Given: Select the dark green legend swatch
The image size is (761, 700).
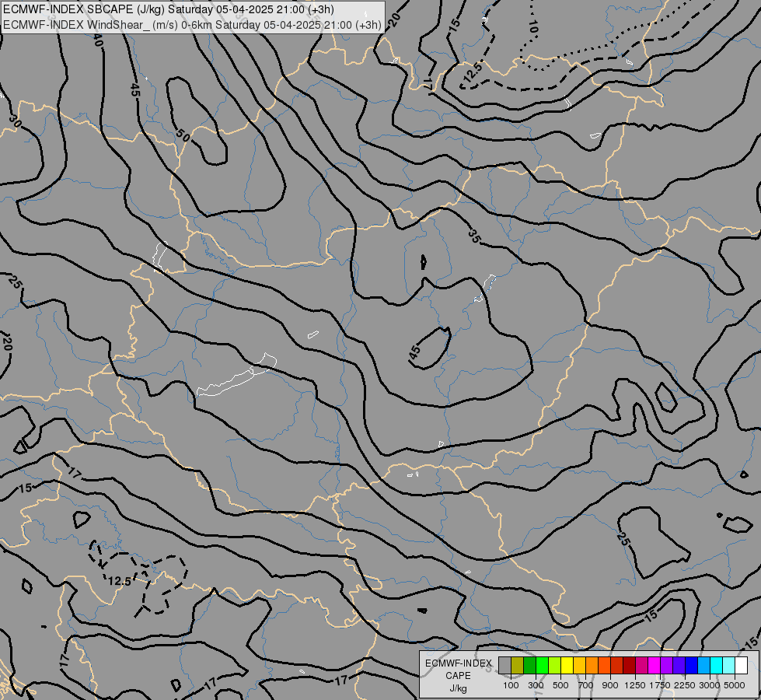Looking at the screenshot, I should pyautogui.click(x=529, y=666).
